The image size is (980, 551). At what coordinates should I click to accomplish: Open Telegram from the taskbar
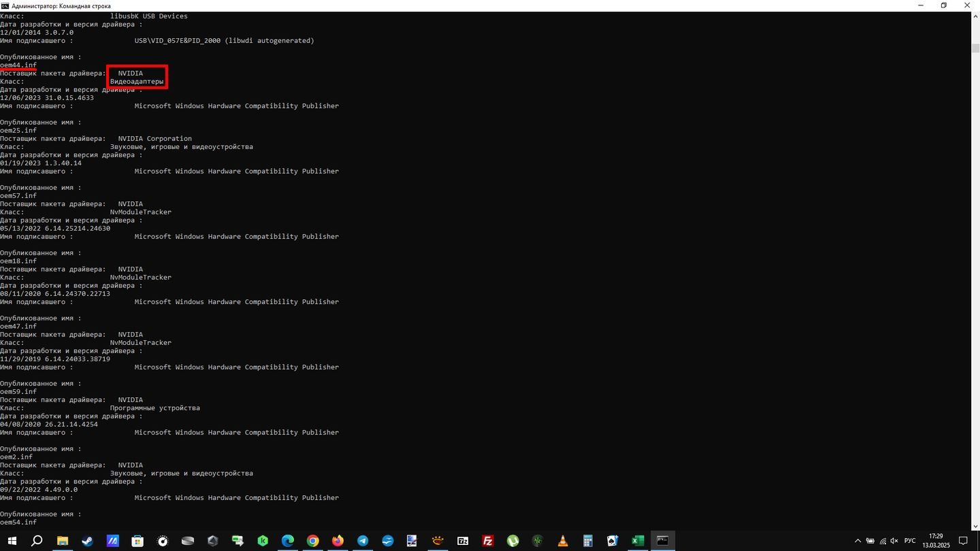point(363,541)
